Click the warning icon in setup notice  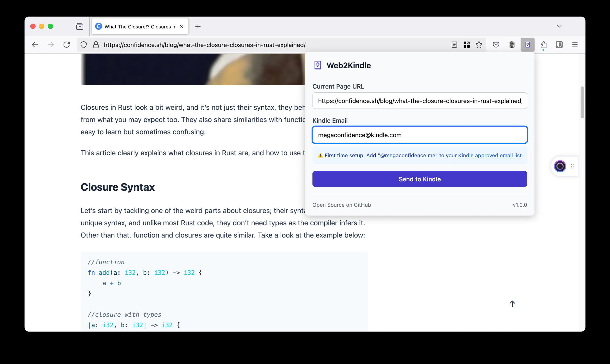(320, 155)
